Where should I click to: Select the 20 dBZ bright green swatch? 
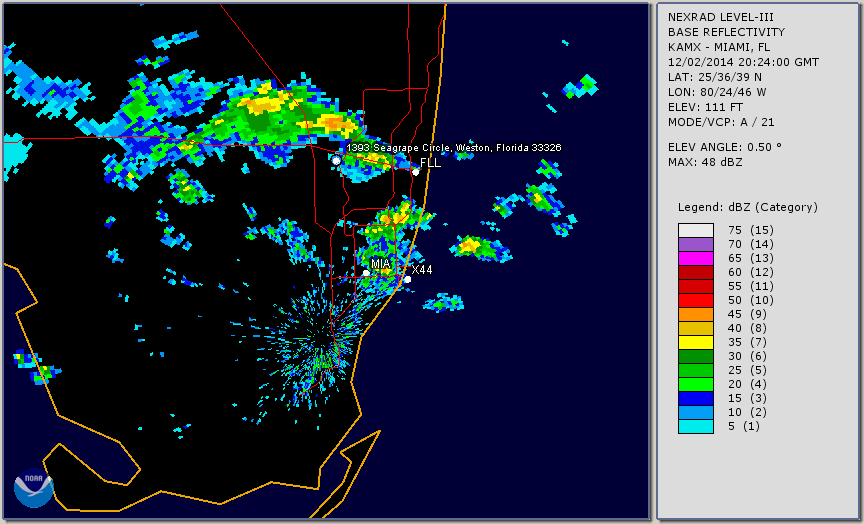tap(696, 384)
